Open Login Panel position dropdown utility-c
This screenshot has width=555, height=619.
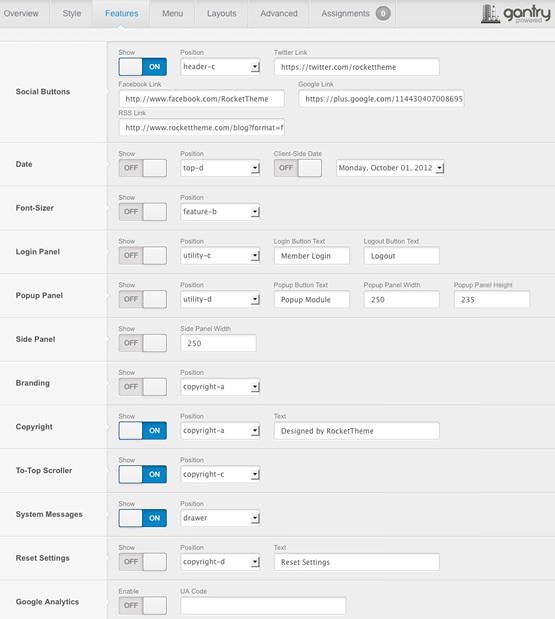click(220, 255)
